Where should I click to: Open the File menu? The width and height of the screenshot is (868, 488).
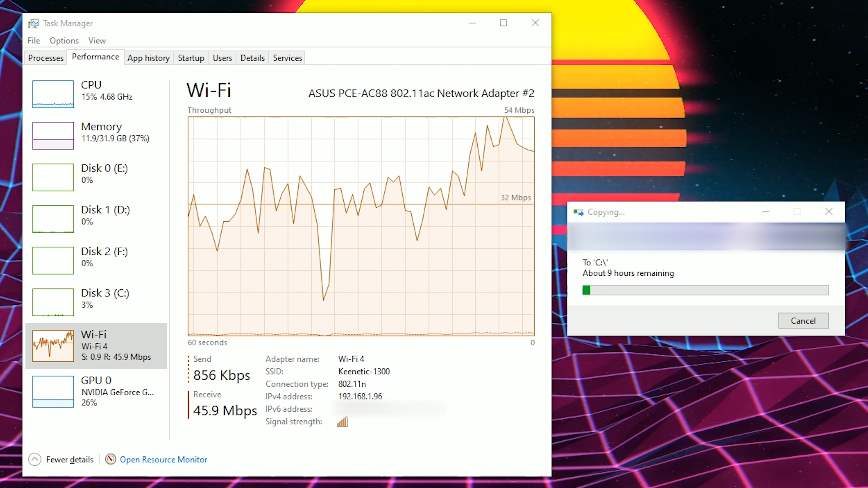pyautogui.click(x=33, y=40)
